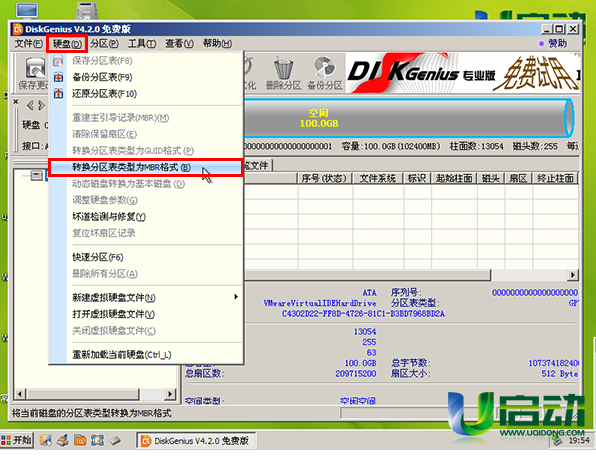This screenshot has width=596, height=461.
Task: Click left arrow of the tree panel scrollbar
Action: coord(20,394)
